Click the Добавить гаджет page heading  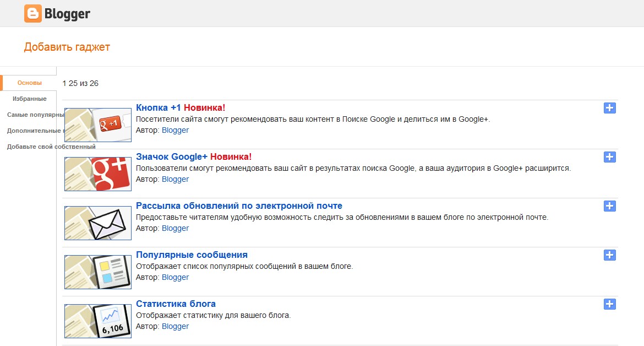click(67, 47)
